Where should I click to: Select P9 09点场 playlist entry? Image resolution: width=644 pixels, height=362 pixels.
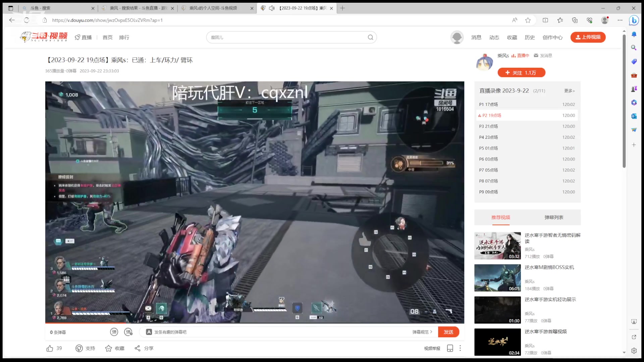pyautogui.click(x=527, y=192)
